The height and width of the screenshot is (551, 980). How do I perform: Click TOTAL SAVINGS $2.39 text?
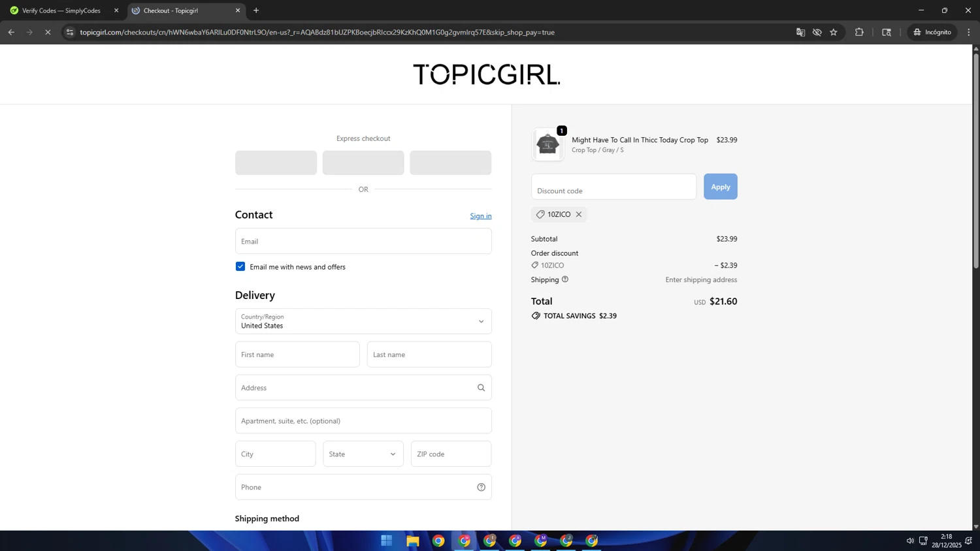pyautogui.click(x=580, y=316)
